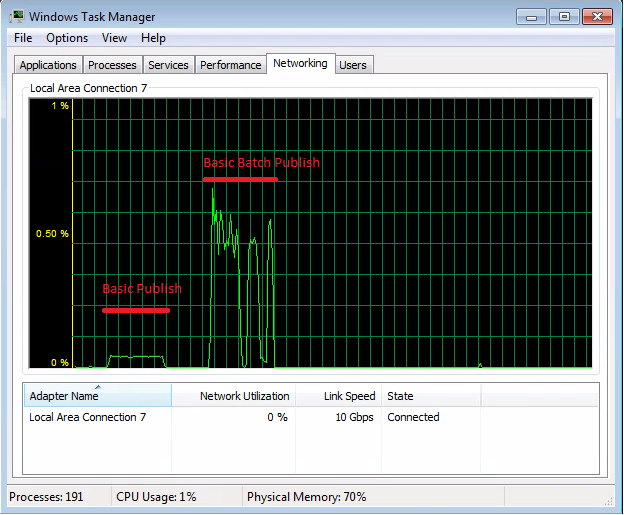
Task: Click the 1 % graph scale label
Action: coord(60,105)
